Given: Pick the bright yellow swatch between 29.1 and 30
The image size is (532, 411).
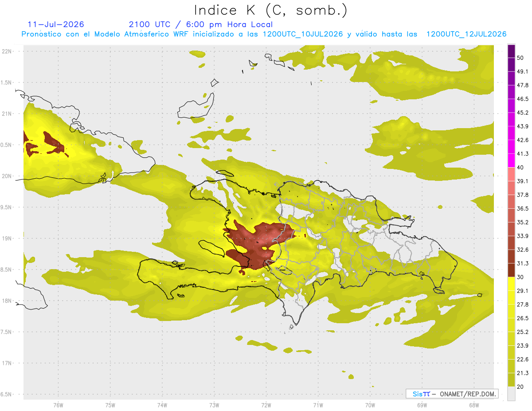Looking at the screenshot, I should tap(511, 284).
